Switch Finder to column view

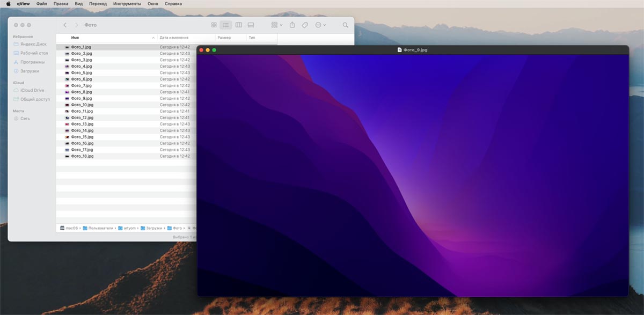point(239,25)
